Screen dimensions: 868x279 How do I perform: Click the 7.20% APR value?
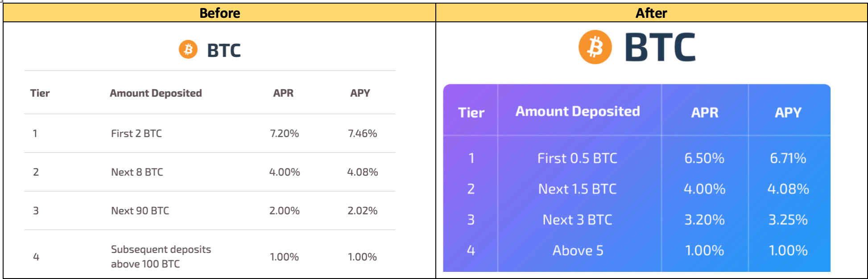tap(284, 133)
